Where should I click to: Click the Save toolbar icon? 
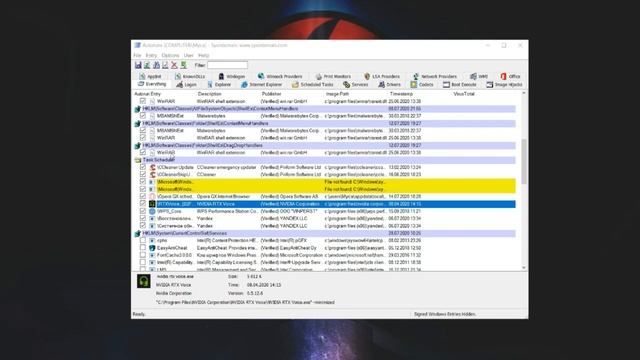coord(138,65)
